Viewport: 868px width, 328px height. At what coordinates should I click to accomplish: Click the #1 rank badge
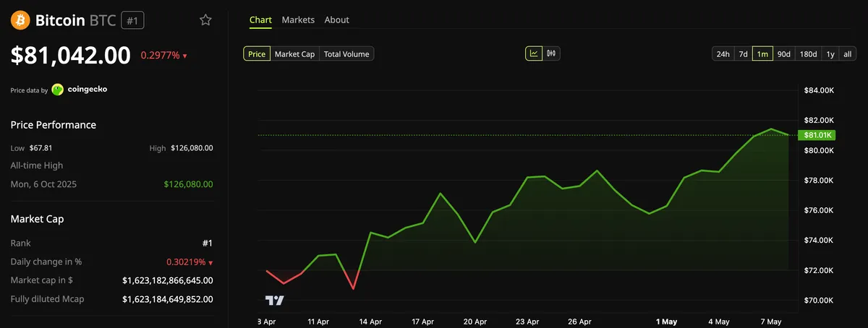click(x=133, y=21)
